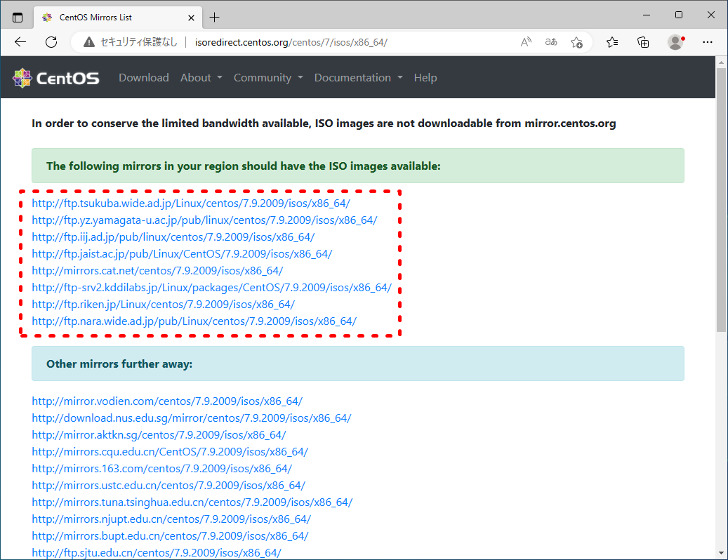Open the mirrors.bupt.edu.cn mirror link
728x560 pixels.
pyautogui.click(x=170, y=536)
